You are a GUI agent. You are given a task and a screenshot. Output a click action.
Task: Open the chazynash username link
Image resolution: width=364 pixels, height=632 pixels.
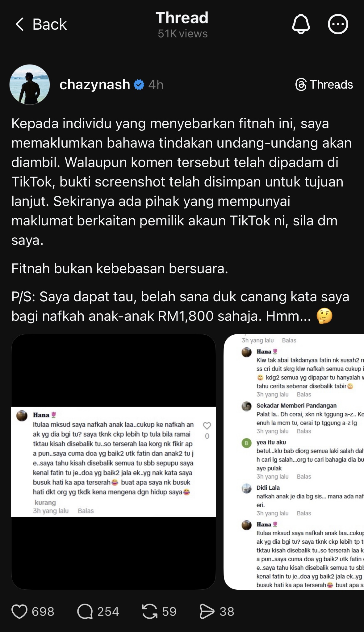[94, 85]
